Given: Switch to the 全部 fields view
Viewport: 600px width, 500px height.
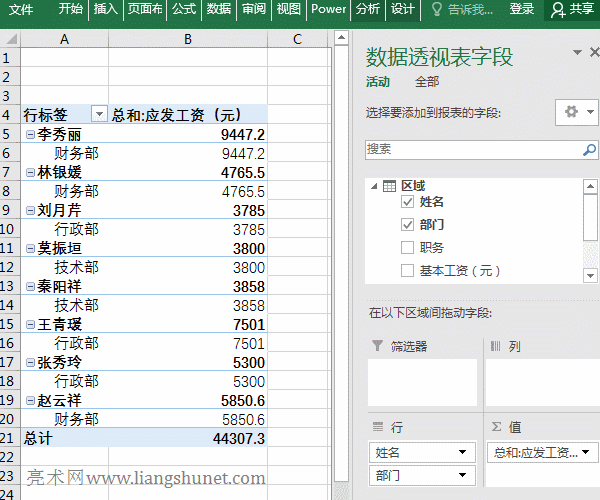Looking at the screenshot, I should coord(427,82).
